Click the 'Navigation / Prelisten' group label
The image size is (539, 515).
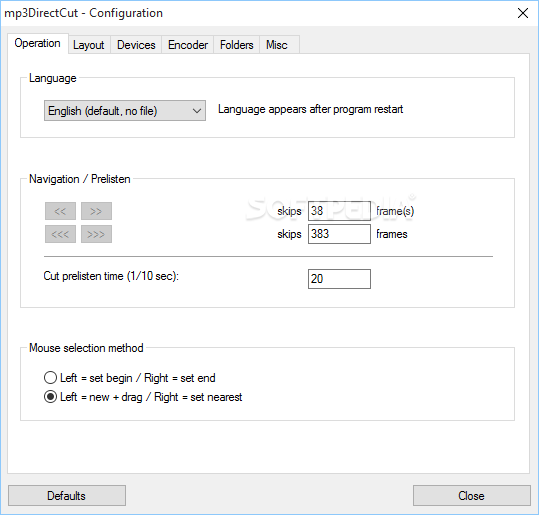click(80, 179)
